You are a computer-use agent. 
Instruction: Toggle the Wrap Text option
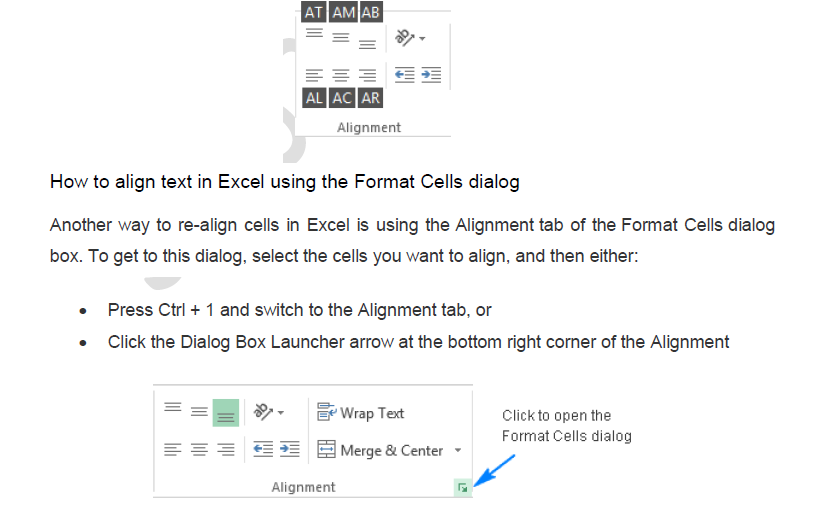click(x=361, y=412)
